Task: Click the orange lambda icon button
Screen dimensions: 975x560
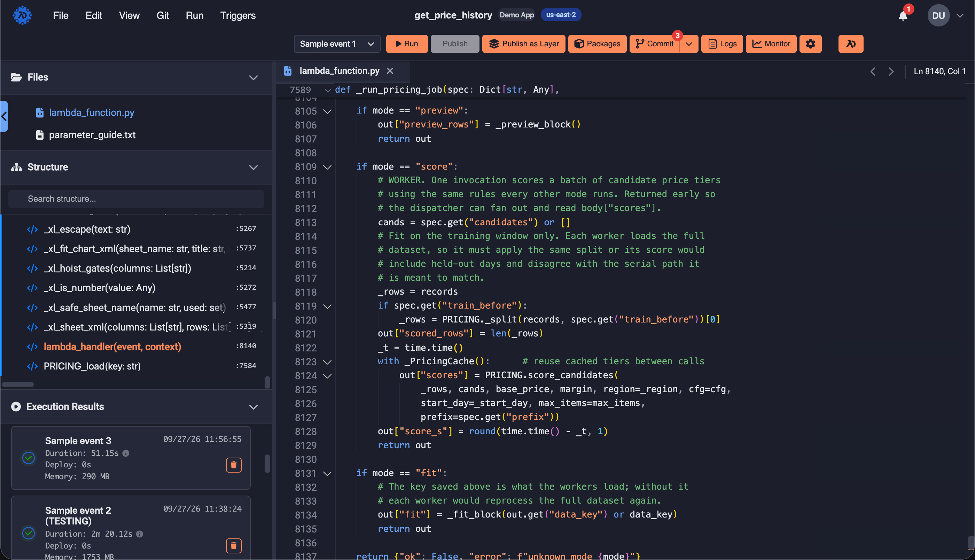Action: pos(850,44)
